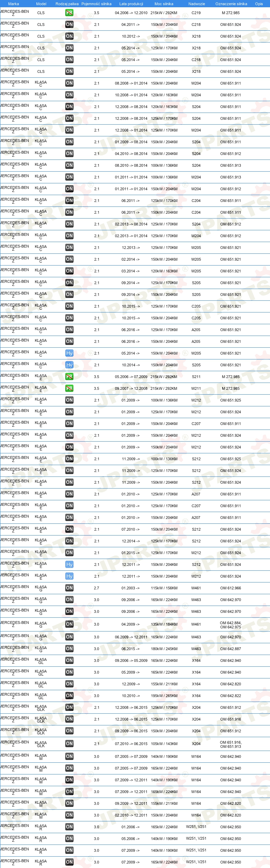Click the PB petrol icon in the S211 row
The width and height of the screenshot is (270, 868).
69,377
